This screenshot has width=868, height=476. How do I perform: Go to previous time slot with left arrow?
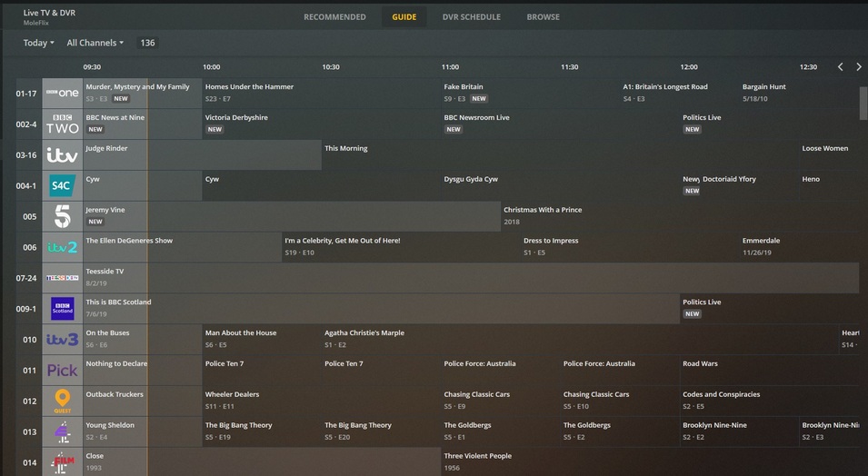point(841,67)
